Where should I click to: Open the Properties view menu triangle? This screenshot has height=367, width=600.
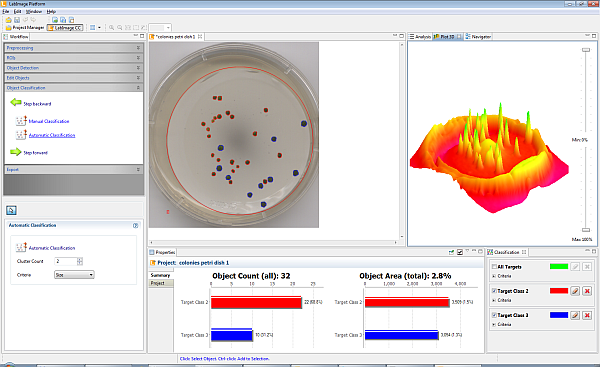coord(467,251)
